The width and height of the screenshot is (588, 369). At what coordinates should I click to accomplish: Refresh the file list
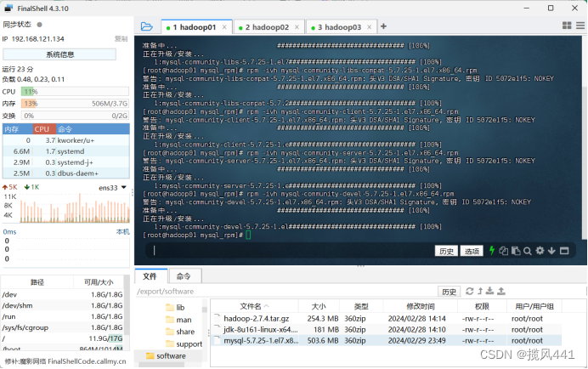(469, 291)
